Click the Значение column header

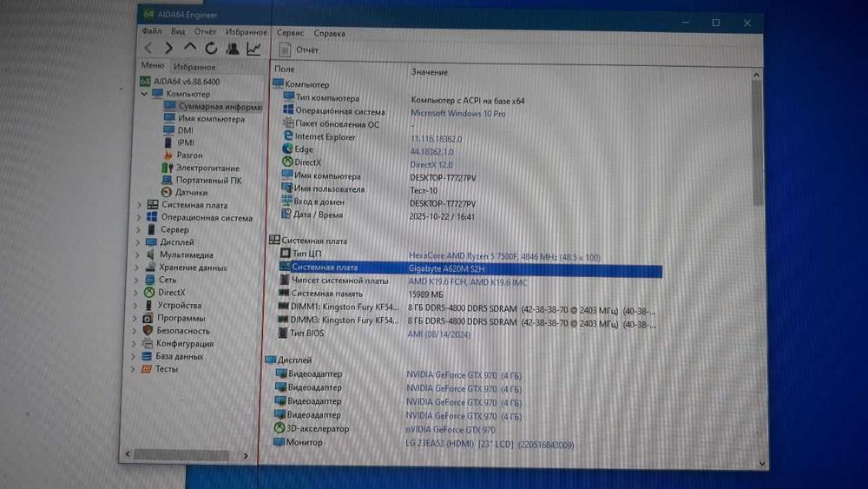coord(430,72)
